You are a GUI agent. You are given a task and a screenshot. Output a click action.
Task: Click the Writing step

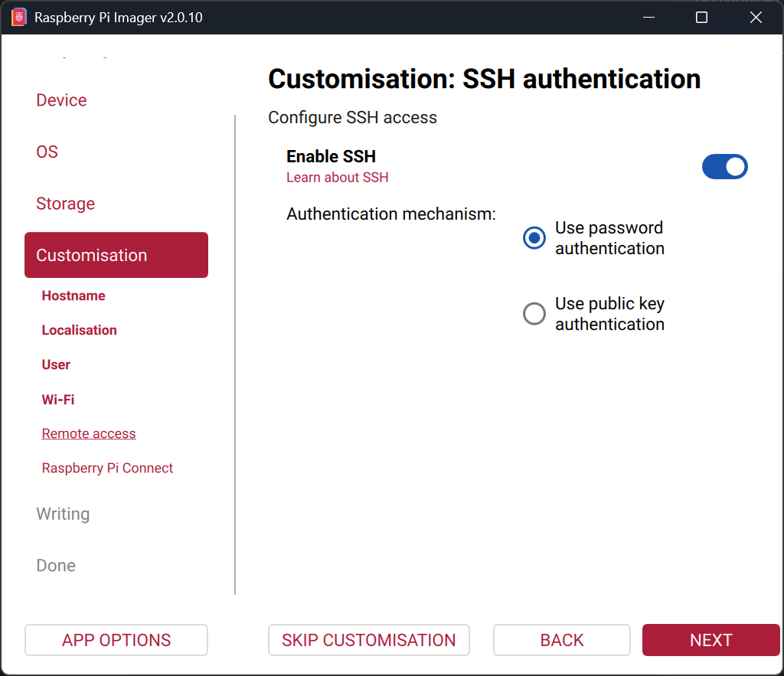point(63,514)
